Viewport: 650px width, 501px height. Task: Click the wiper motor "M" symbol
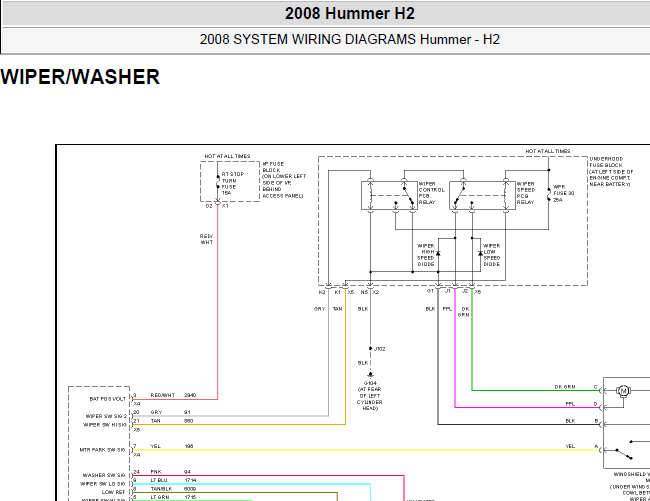[x=623, y=391]
